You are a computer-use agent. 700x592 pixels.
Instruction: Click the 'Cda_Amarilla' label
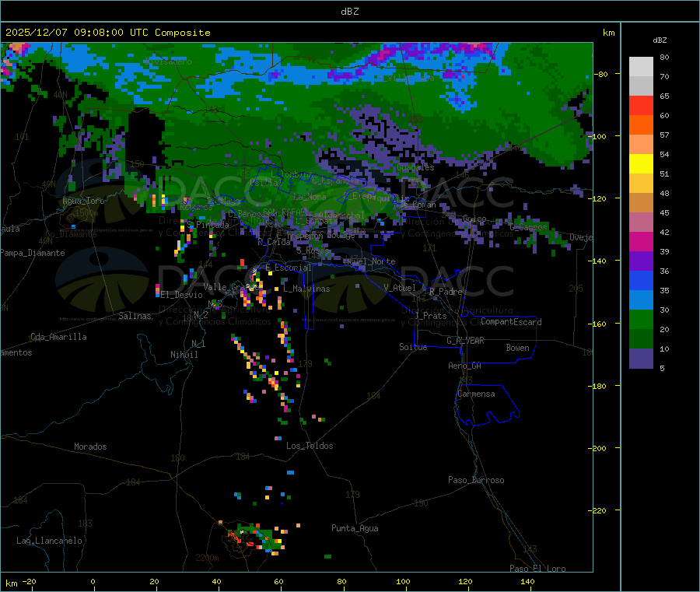tap(58, 337)
